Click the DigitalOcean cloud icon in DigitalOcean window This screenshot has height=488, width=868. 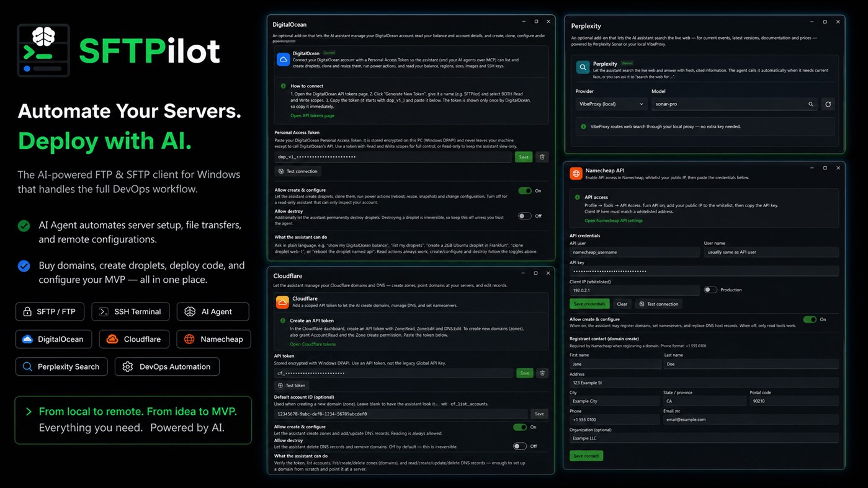tap(283, 60)
